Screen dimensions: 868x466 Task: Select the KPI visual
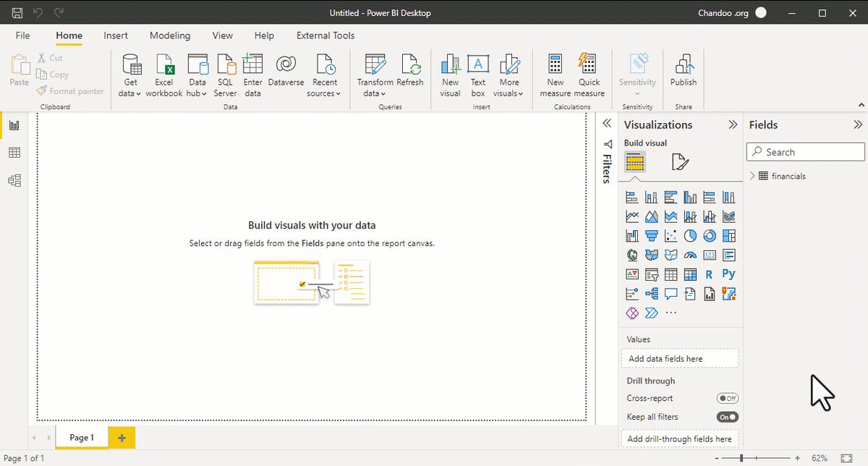(631, 274)
